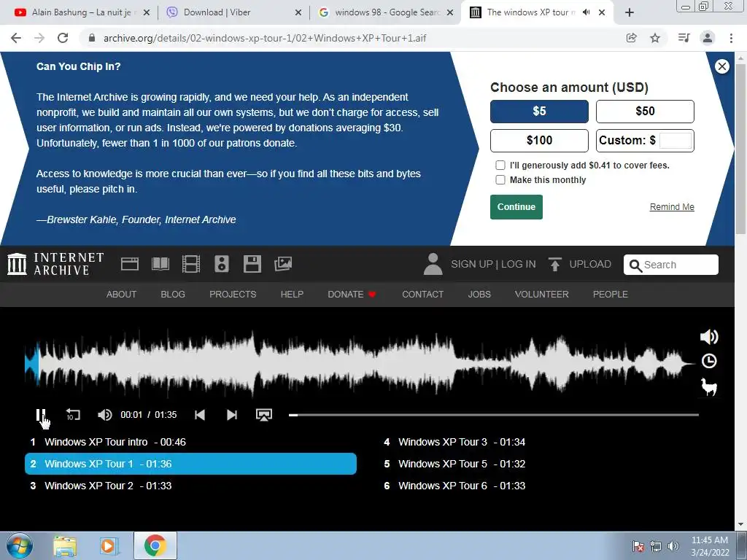The image size is (747, 560).
Task: Mute tab via speaker icon on XP tour tab
Action: click(586, 12)
